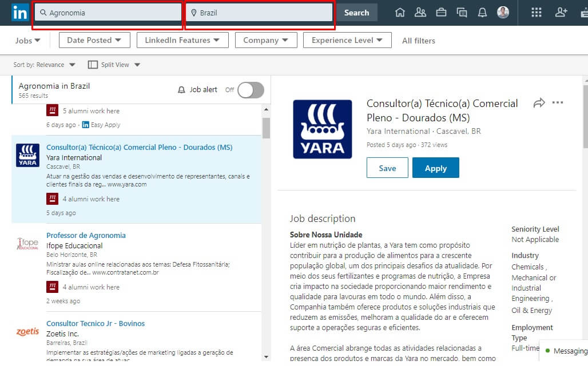Click the Yara logo in the job details

coord(323,129)
